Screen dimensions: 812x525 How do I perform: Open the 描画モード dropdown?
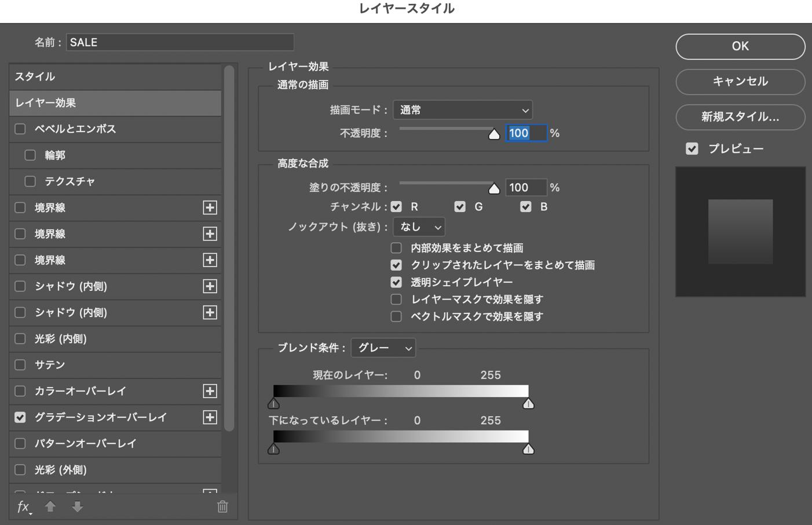point(462,110)
